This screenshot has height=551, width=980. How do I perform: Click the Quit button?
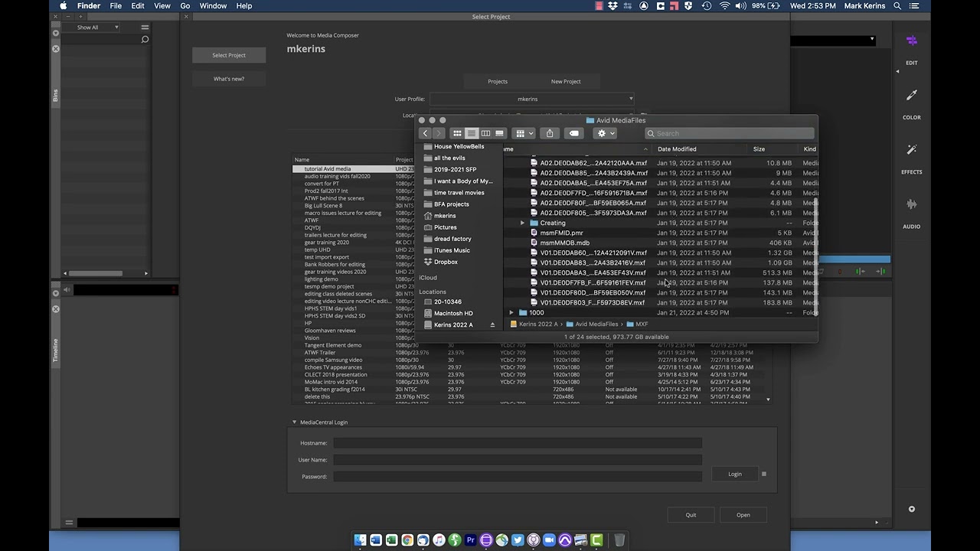pos(691,515)
